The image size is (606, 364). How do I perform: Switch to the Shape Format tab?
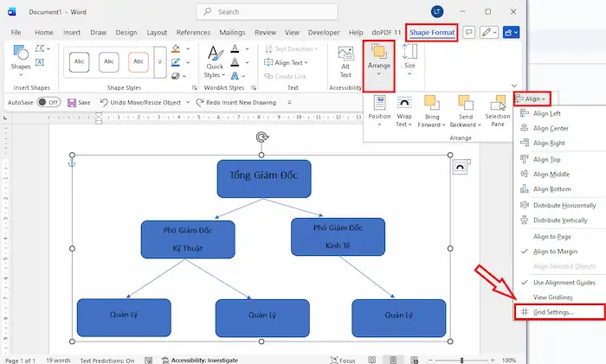[x=431, y=32]
